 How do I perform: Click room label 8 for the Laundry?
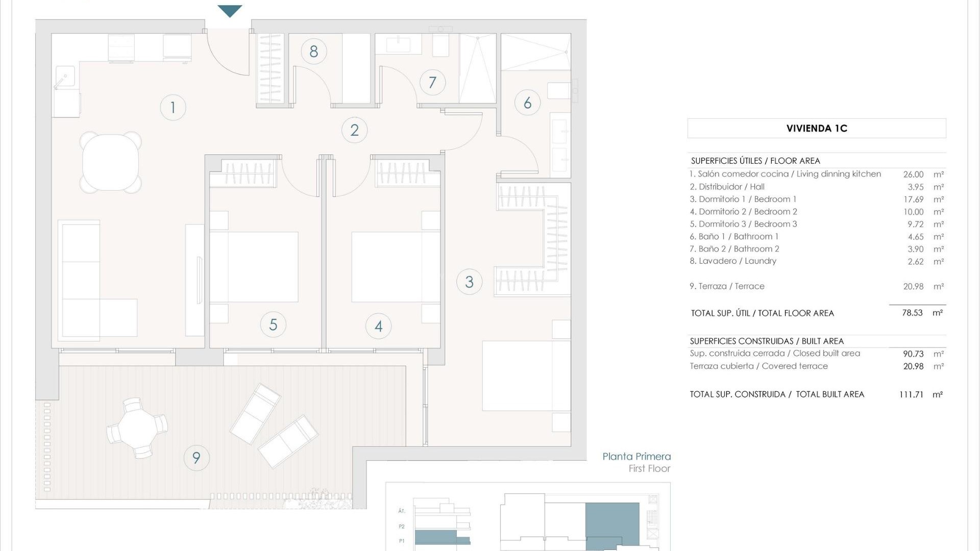coord(315,51)
